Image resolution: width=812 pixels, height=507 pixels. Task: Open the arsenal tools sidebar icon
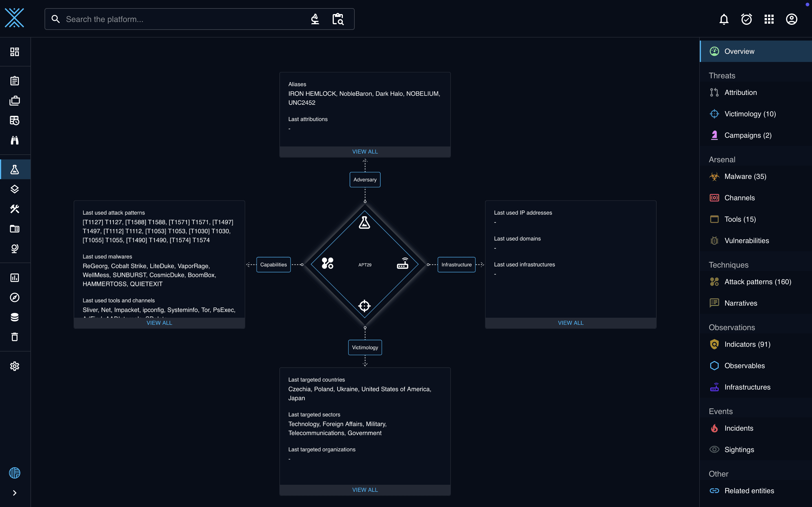pos(14,209)
